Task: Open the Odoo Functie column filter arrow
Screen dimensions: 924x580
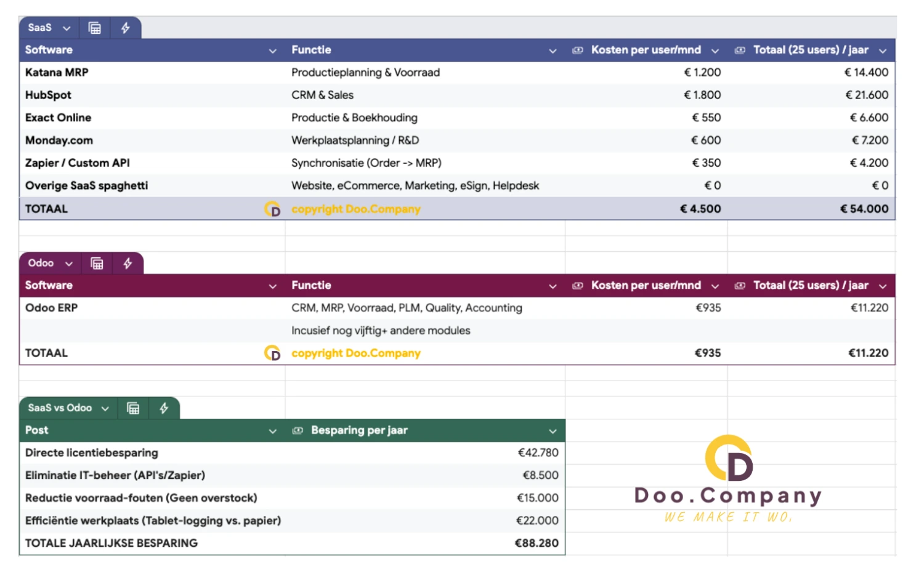Action: pos(553,286)
